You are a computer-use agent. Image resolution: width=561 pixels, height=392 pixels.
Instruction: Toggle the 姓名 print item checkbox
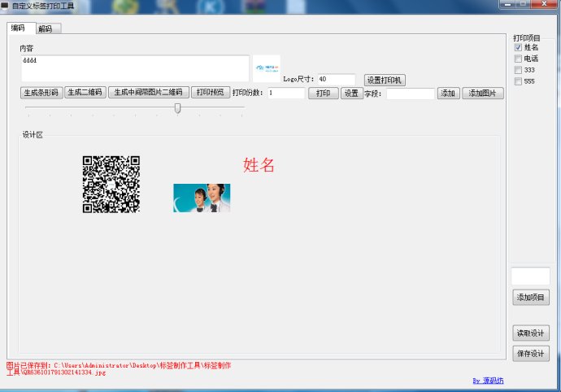pyautogui.click(x=518, y=48)
